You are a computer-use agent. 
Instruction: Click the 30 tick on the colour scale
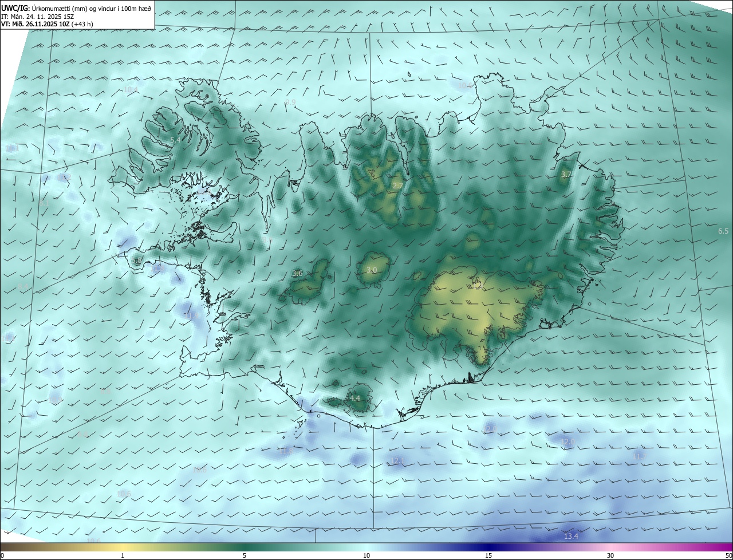610,555
